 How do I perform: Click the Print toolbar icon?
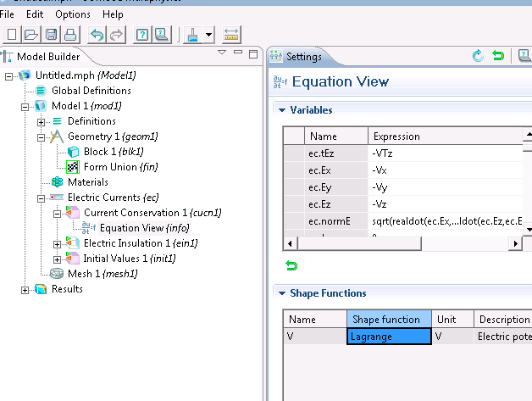tap(69, 35)
